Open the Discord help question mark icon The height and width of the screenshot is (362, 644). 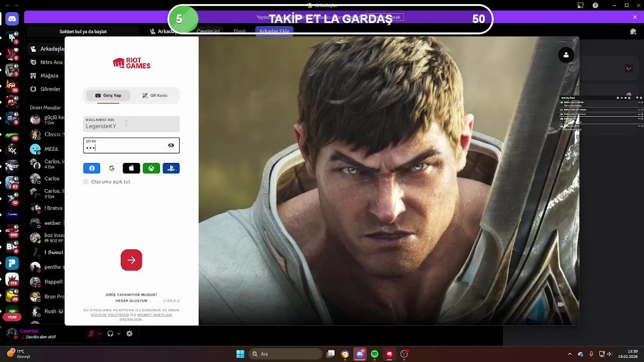pyautogui.click(x=596, y=6)
